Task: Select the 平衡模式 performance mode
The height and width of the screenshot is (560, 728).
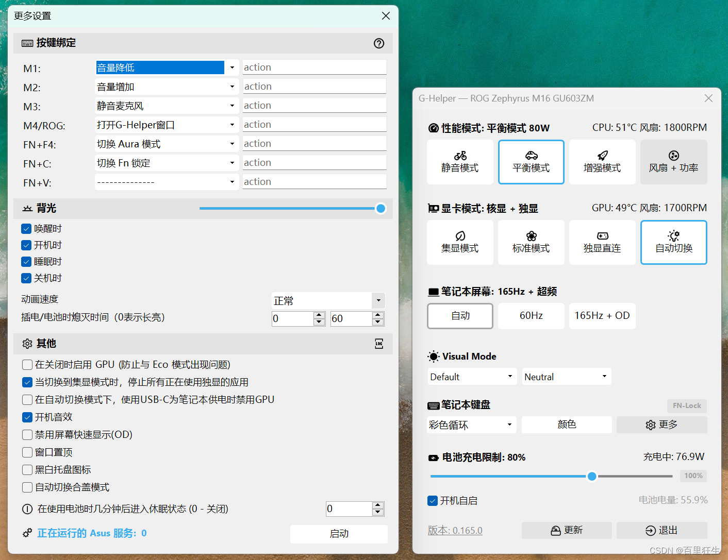Action: pos(531,162)
